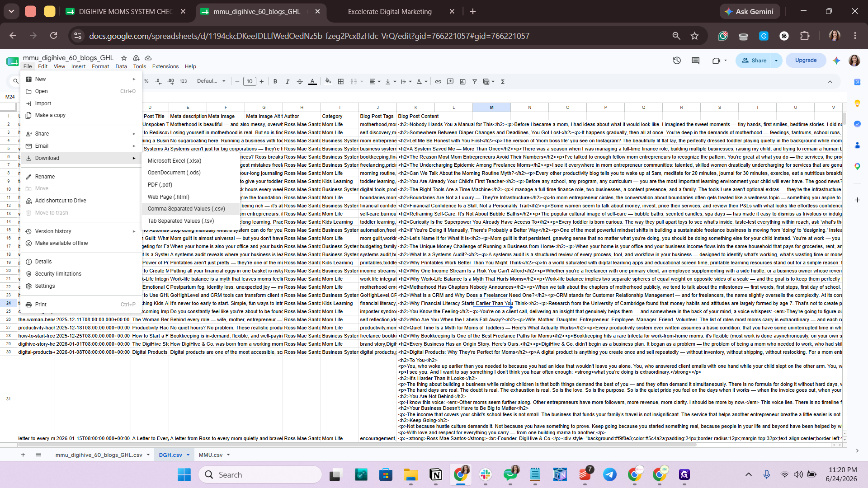Expand Version history submenu

click(x=81, y=231)
